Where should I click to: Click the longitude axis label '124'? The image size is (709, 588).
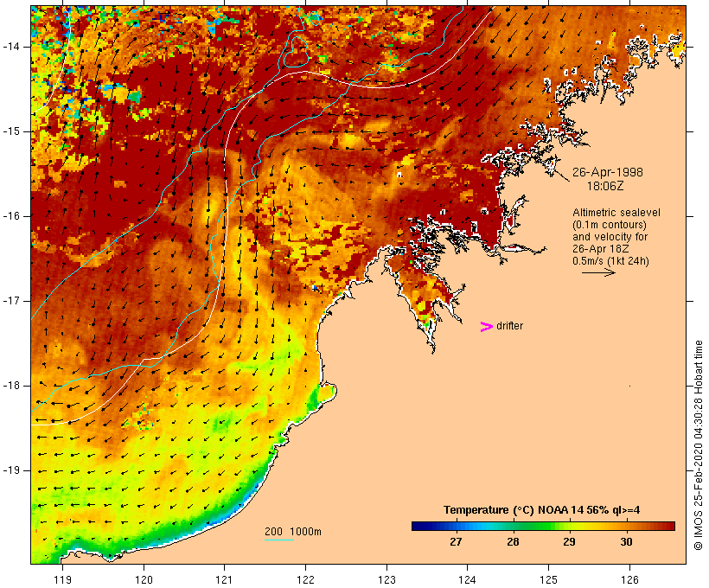468,579
